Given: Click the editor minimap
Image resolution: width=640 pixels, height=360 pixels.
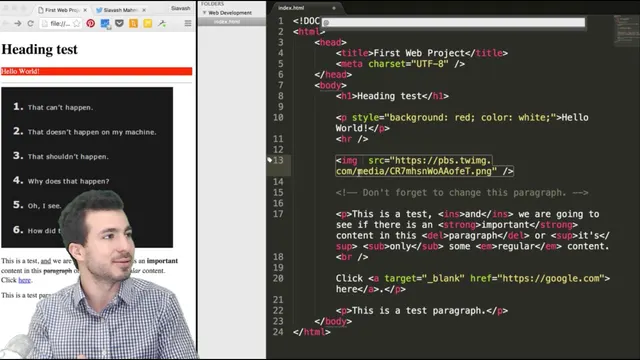Looking at the screenshot, I should [626, 31].
